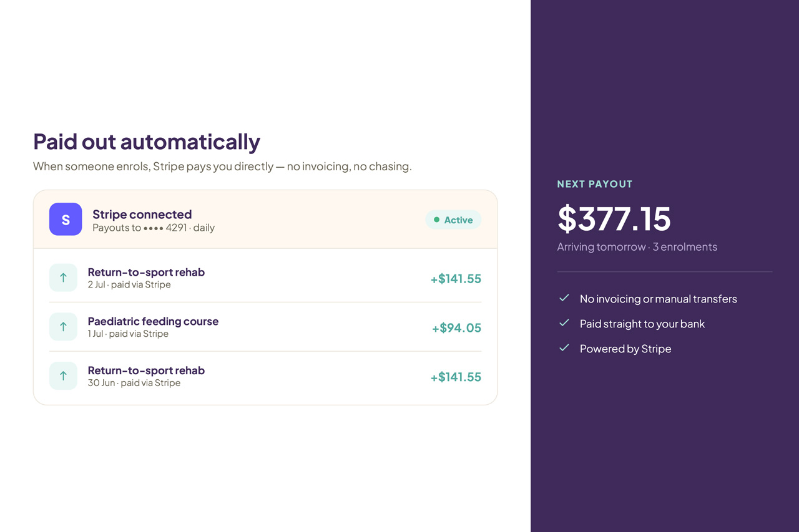The height and width of the screenshot is (532, 799).
Task: Click the Payouts to 4291 daily text
Action: pos(154,228)
